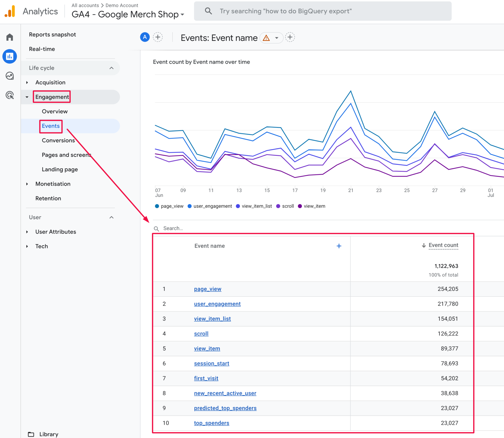This screenshot has height=438, width=504.
Task: Open the Advertising icon in the left rail
Action: point(10,95)
